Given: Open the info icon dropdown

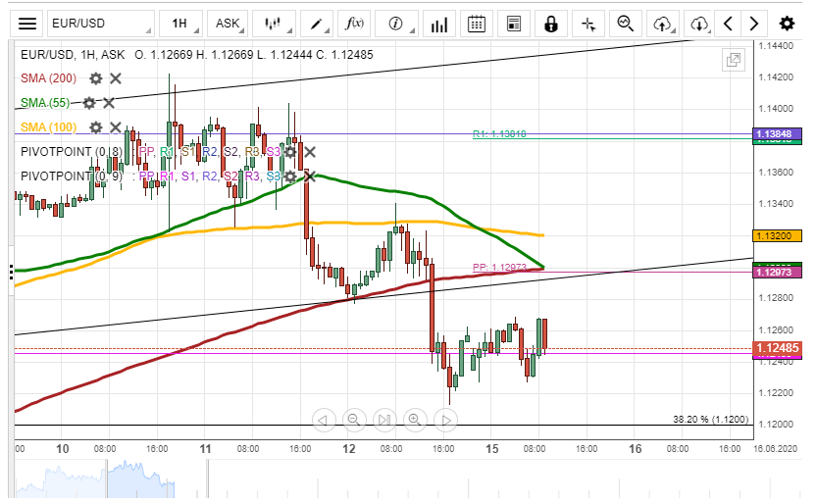Looking at the screenshot, I should click(396, 24).
